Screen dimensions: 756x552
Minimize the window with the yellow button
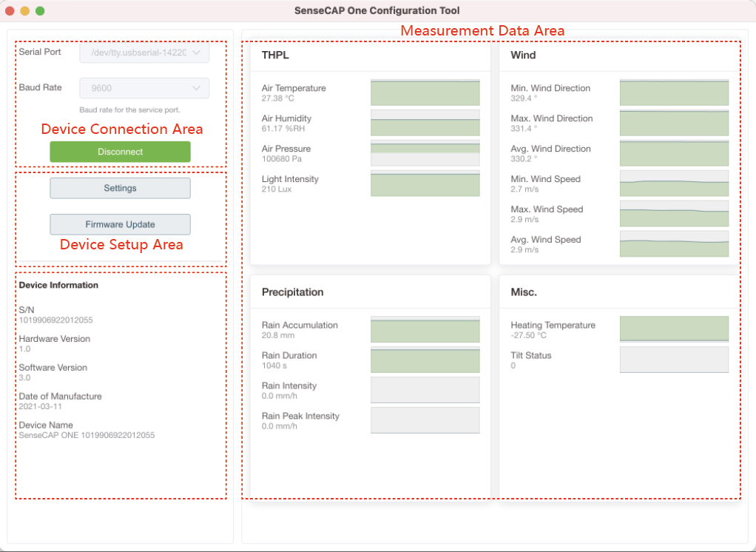[x=25, y=10]
